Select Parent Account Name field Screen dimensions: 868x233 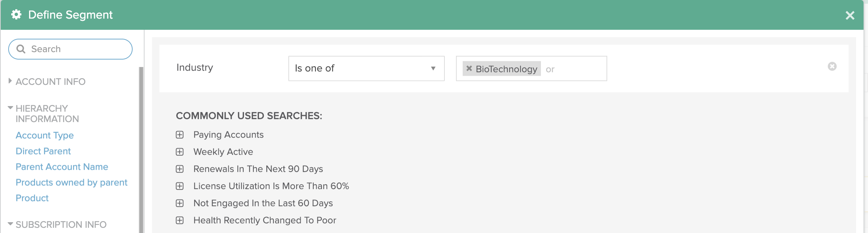point(62,167)
